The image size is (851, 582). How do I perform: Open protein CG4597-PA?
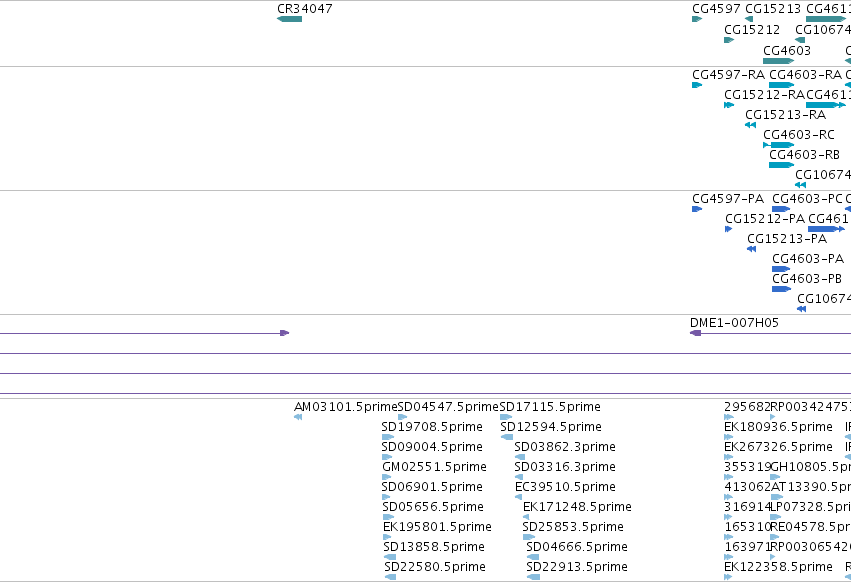[x=697, y=209]
